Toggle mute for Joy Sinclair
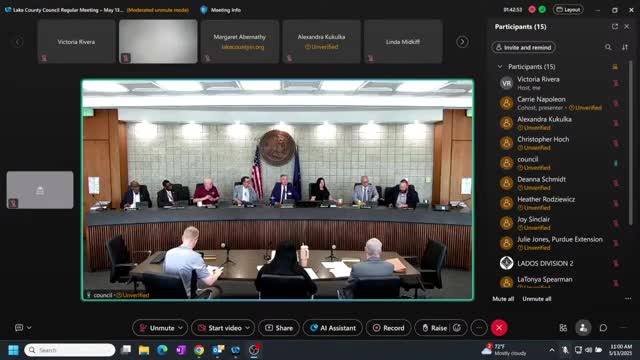Image resolution: width=640 pixels, height=360 pixels. (616, 223)
